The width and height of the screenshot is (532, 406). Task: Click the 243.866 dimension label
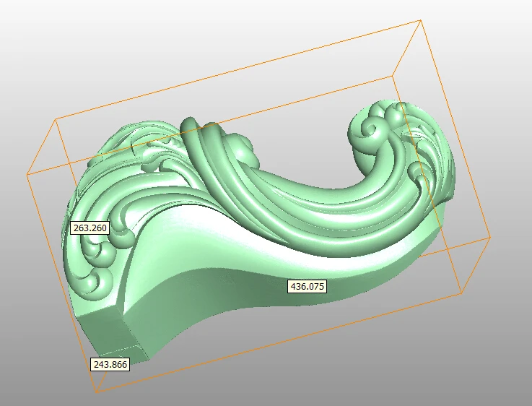click(110, 364)
